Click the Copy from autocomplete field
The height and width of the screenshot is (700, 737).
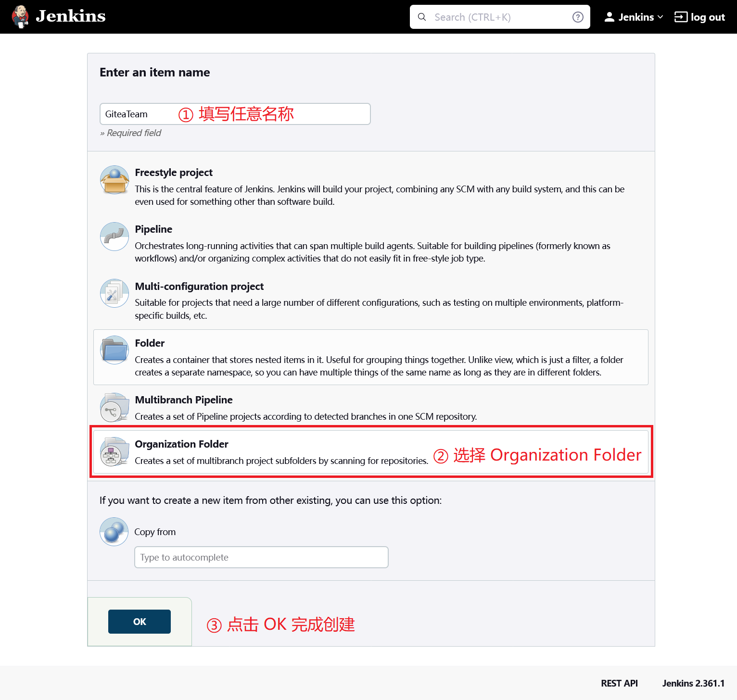(x=261, y=557)
